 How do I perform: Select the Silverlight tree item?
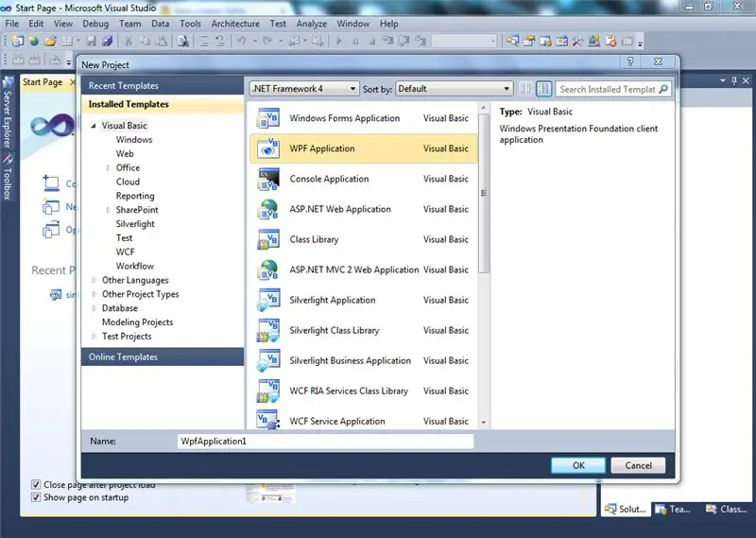(x=135, y=224)
